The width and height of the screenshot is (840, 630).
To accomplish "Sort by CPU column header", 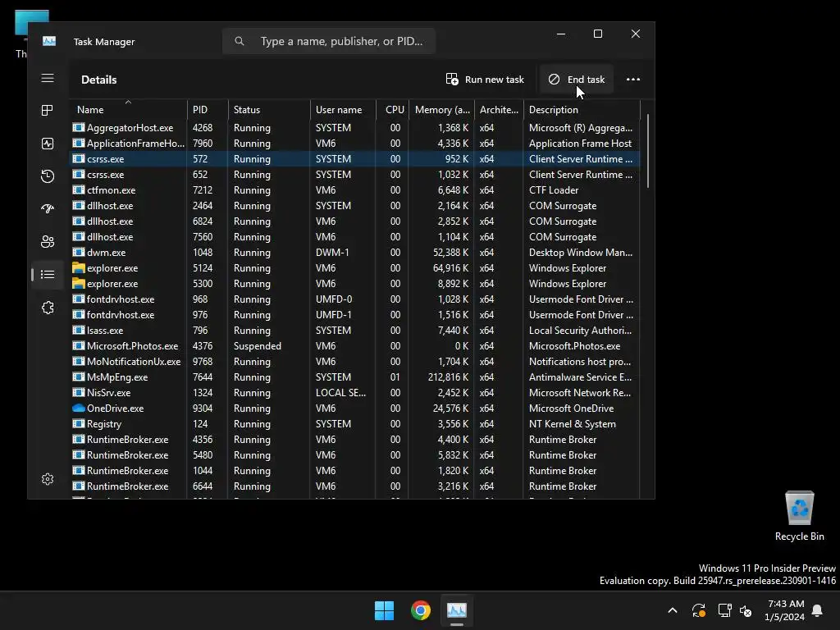I will (x=393, y=110).
